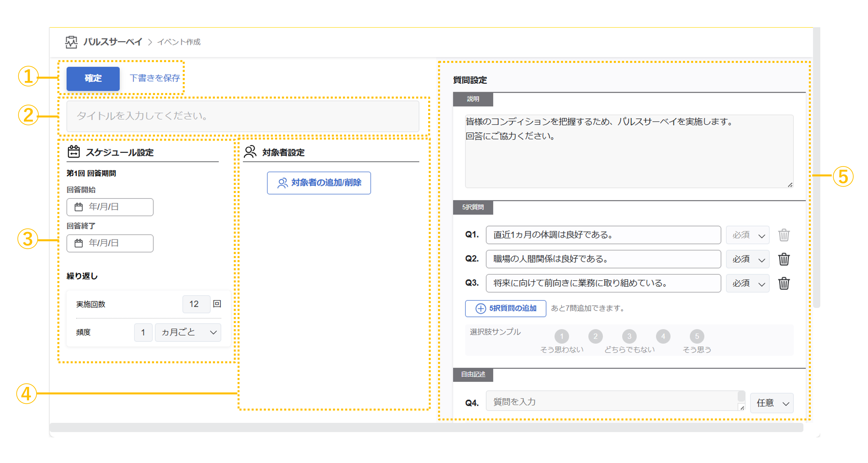Click 5択質問の追加 button
868x463 pixels.
point(505,308)
